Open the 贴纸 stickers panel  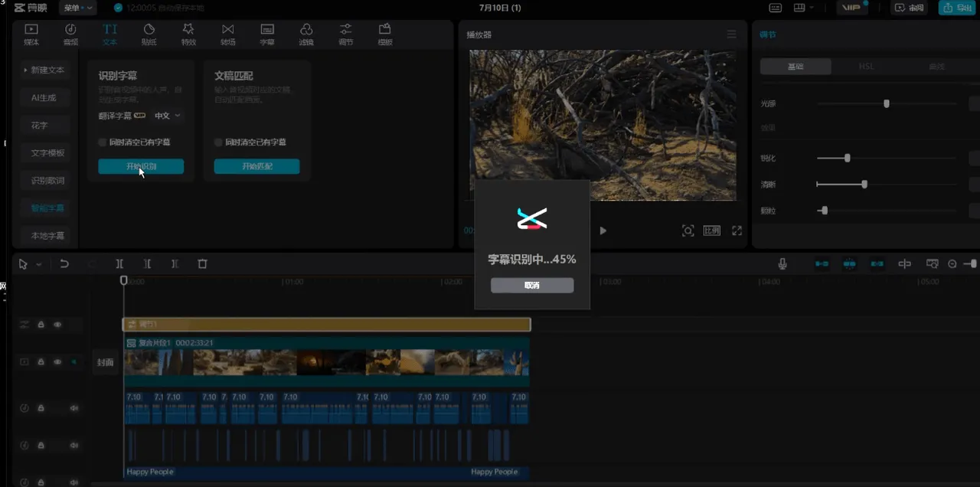tap(149, 34)
